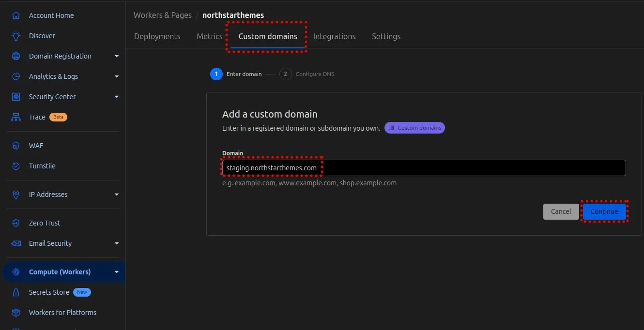Click the Continue button
The width and height of the screenshot is (644, 330).
tap(604, 211)
